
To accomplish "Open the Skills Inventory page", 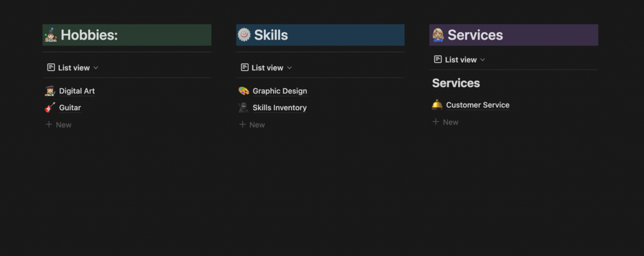I will tap(279, 108).
